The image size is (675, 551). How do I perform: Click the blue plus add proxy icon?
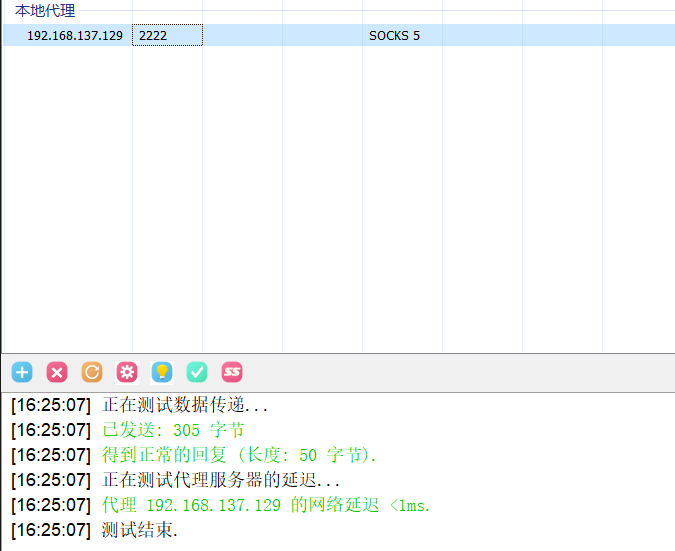(22, 373)
